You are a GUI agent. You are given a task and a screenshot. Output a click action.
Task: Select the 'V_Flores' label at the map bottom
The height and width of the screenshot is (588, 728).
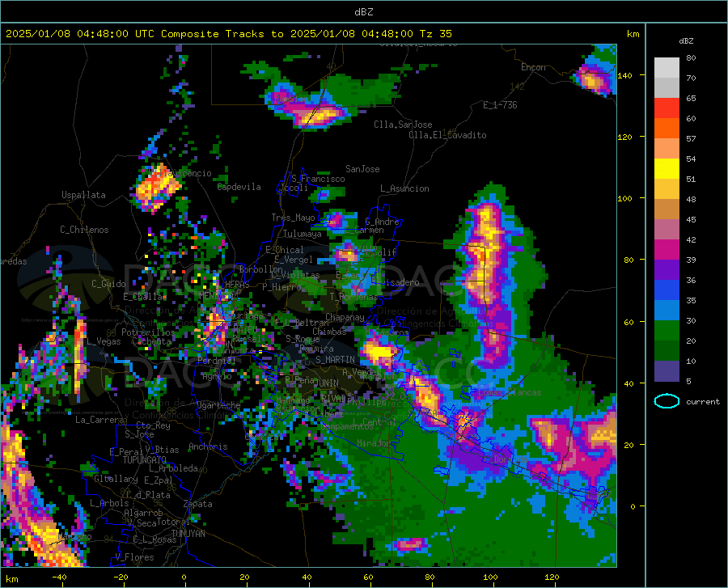(x=134, y=557)
